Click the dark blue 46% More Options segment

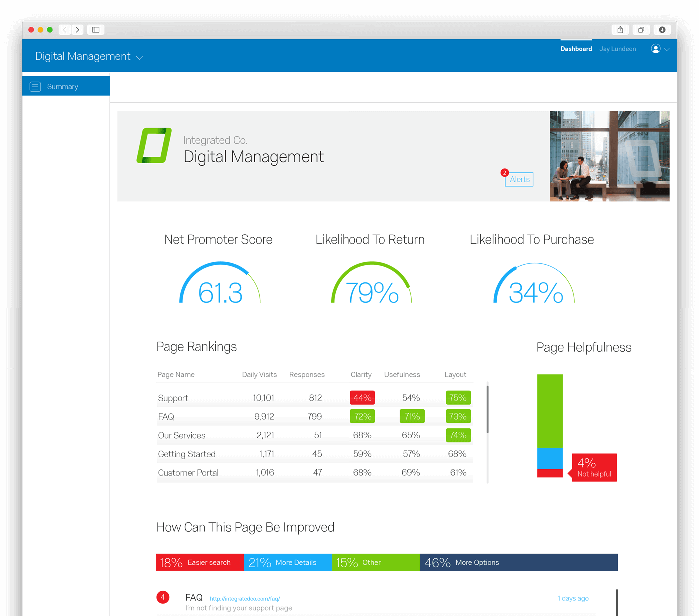[519, 562]
